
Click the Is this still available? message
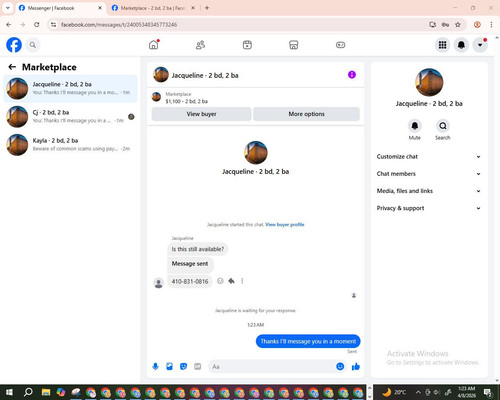[198, 249]
